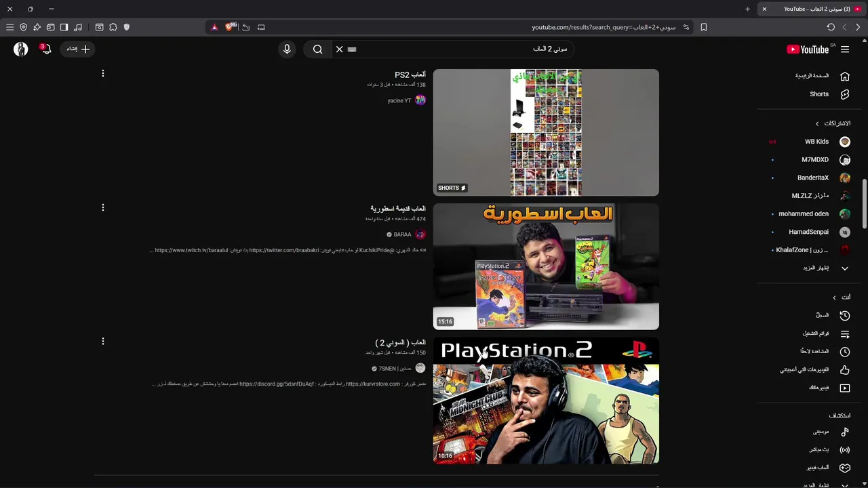Expand the Subscriptions (الاشتراكات) section
Viewport: 868px width, 488px height.
tap(833, 123)
